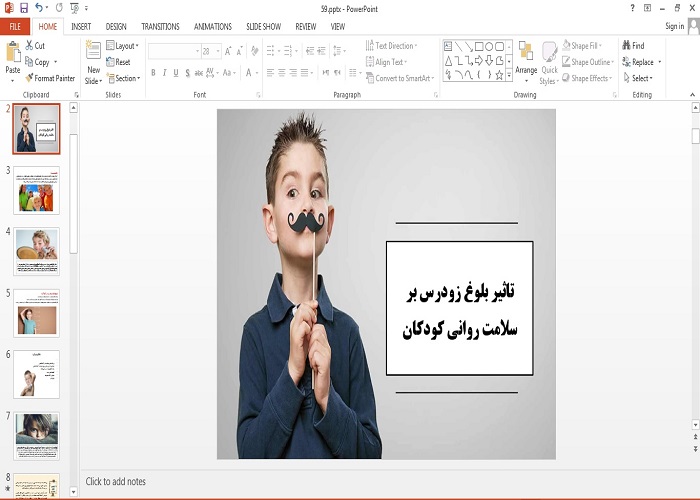700x500 pixels.
Task: Toggle numbered list
Action: 290,51
